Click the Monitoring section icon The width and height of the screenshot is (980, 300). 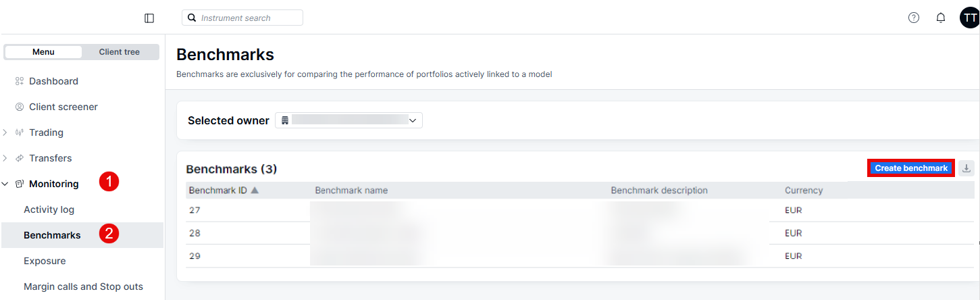pos(20,184)
